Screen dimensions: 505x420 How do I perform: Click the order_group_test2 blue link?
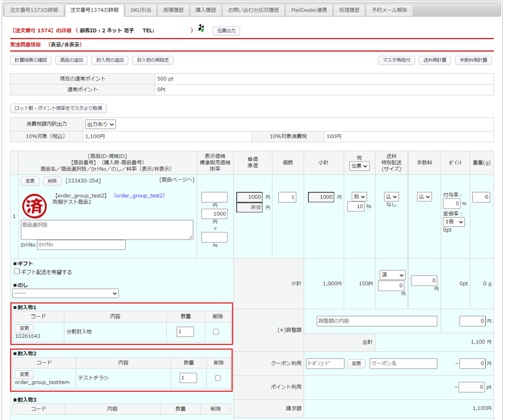click(x=139, y=195)
